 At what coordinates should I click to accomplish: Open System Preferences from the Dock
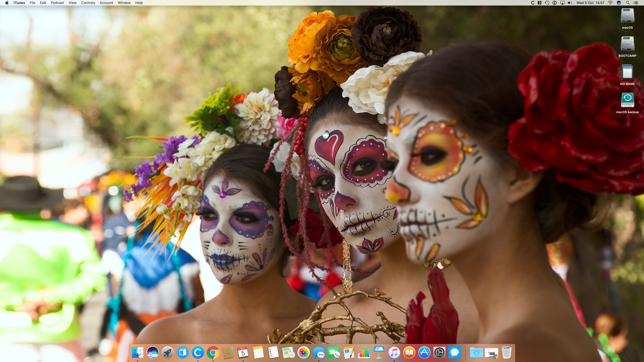click(x=439, y=352)
